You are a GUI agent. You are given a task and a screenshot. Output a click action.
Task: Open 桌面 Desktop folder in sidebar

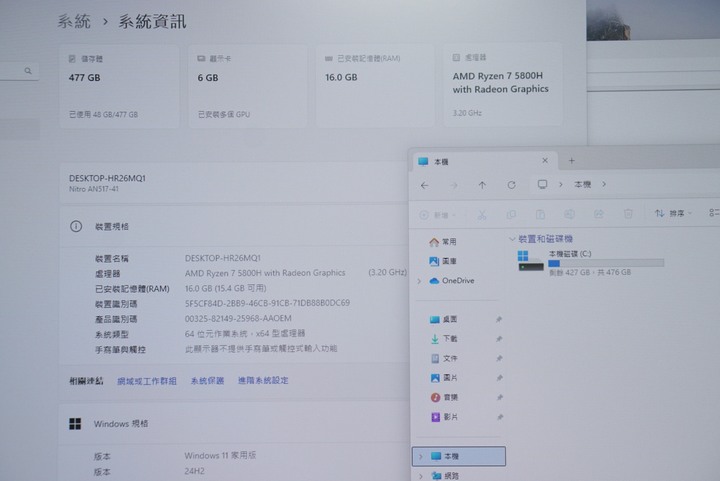(x=443, y=319)
